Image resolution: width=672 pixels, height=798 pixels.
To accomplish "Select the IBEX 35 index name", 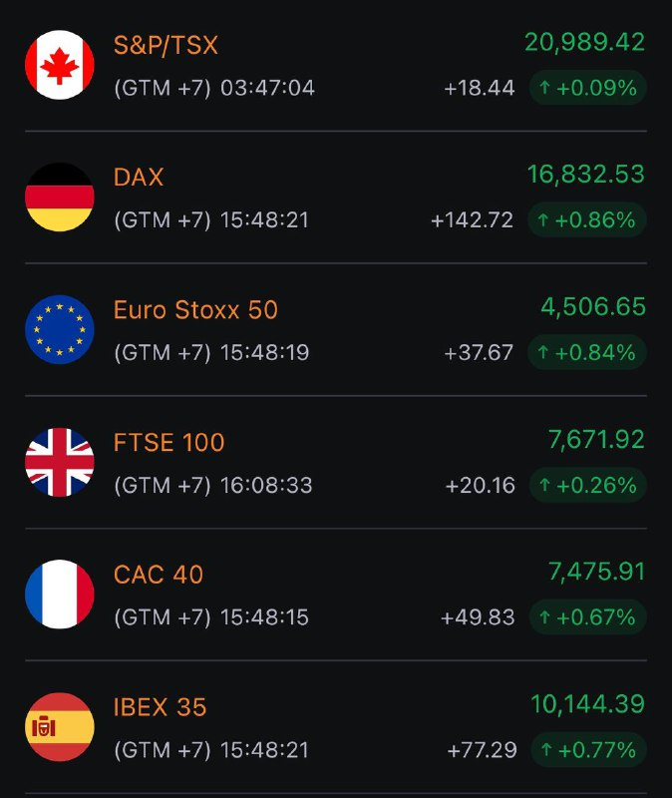I will (x=160, y=707).
